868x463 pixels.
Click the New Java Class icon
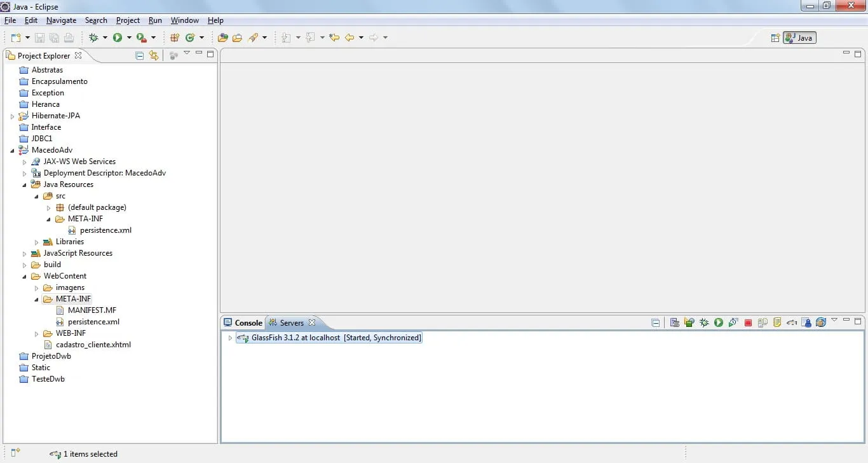190,38
